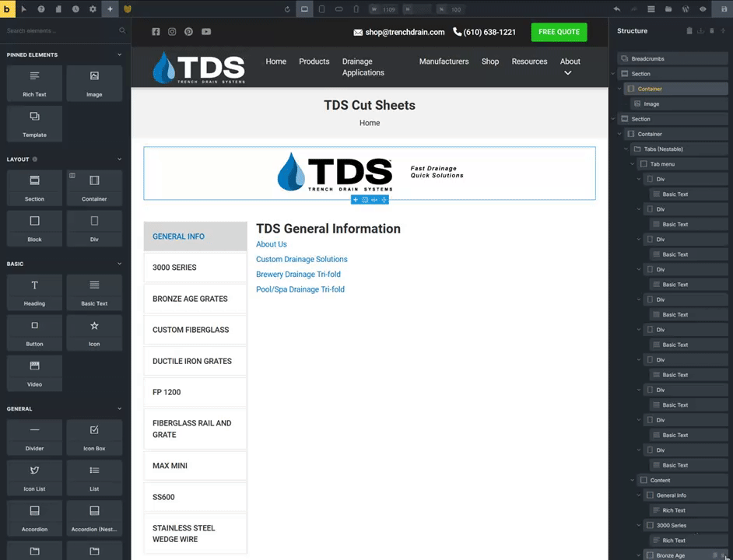Viewport: 733px width, 560px height.
Task: Reload the canvas with the refresh icon
Action: click(x=287, y=9)
